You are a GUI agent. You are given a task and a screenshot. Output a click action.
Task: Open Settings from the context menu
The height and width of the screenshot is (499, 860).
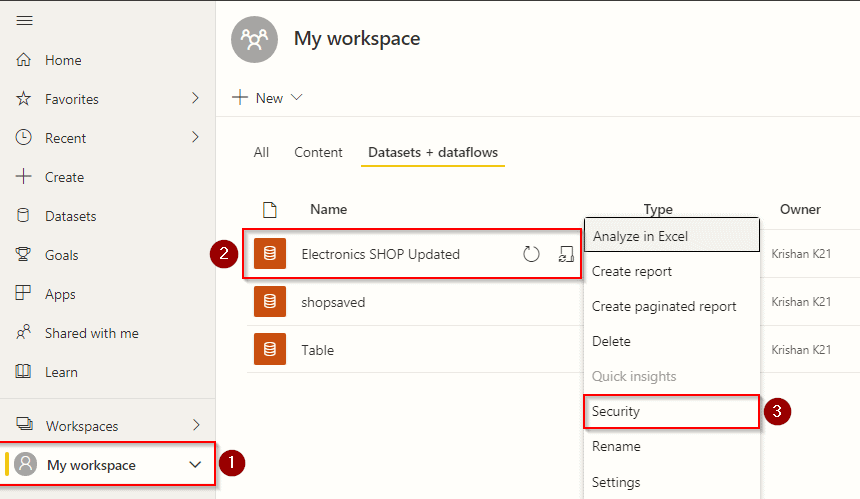tap(672, 482)
